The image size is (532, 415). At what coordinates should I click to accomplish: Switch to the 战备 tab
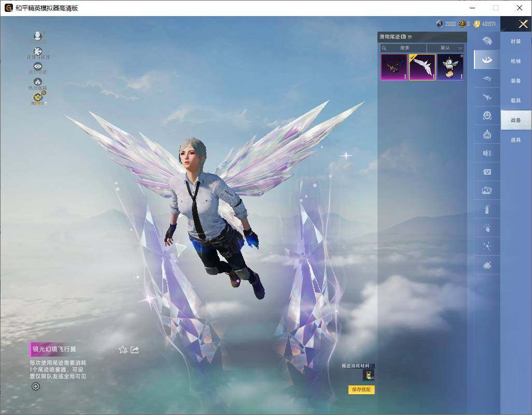tap(516, 120)
